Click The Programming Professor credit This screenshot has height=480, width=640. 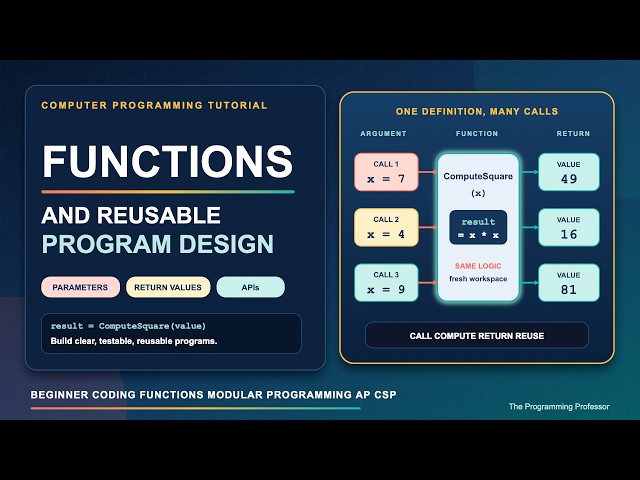(559, 407)
